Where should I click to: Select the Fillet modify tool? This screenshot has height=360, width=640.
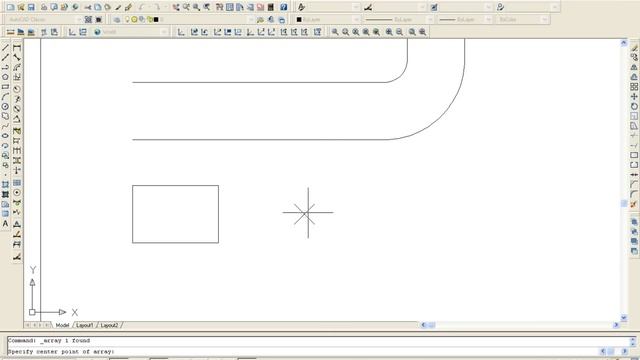[634, 194]
